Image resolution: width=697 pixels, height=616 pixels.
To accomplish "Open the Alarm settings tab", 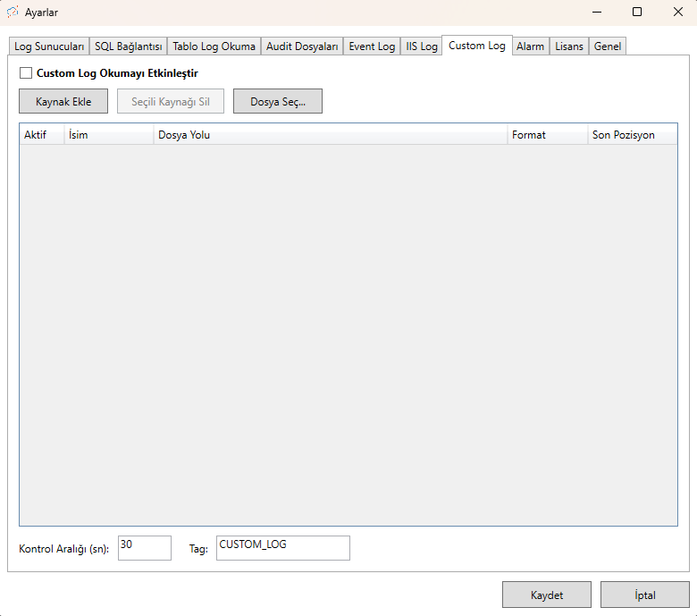I will (x=530, y=46).
